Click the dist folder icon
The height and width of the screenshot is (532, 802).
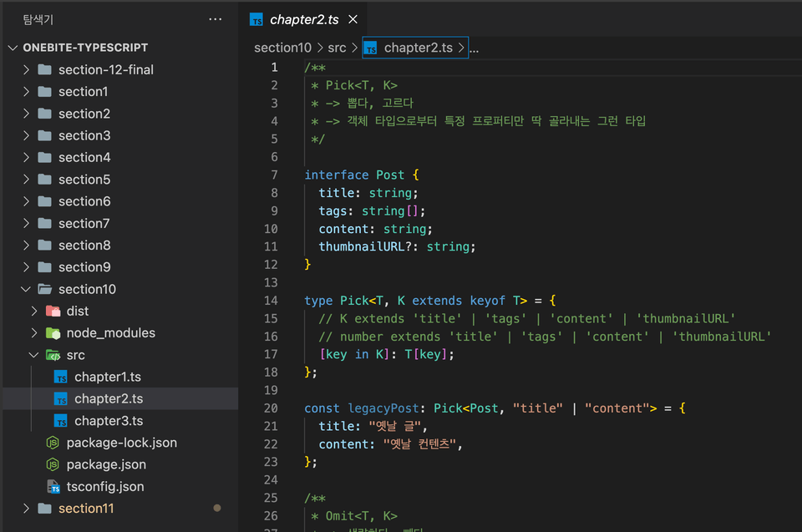coord(53,312)
